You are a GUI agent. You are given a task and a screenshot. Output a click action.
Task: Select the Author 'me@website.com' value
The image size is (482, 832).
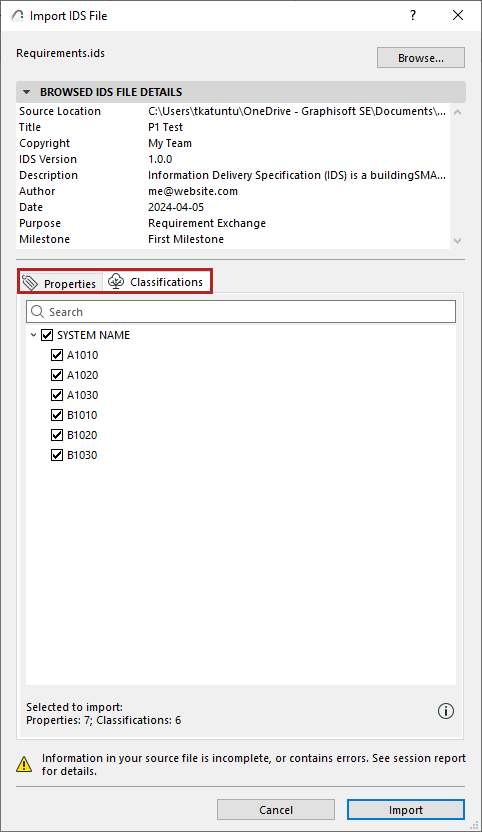pos(193,191)
